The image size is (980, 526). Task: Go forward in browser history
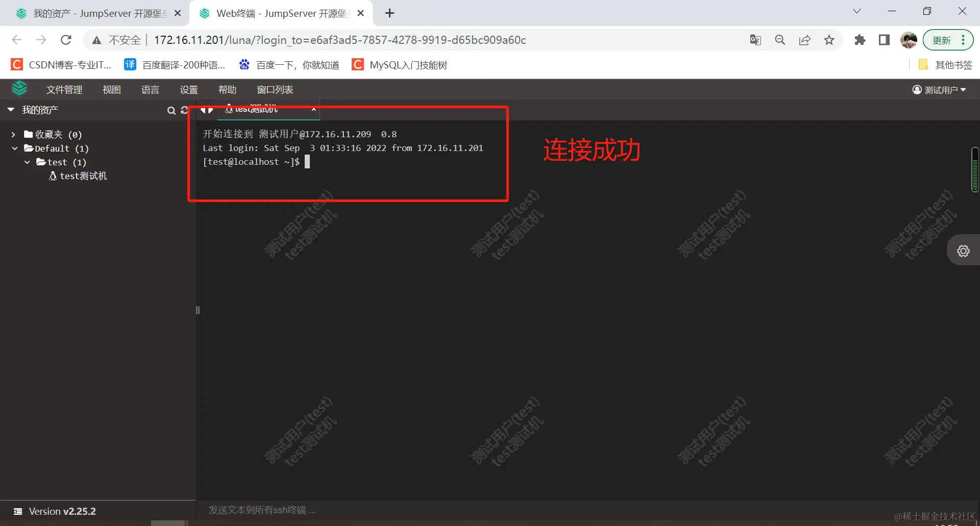click(41, 40)
